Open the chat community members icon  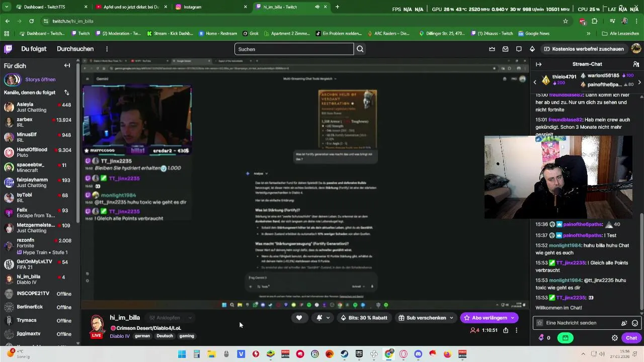pyautogui.click(x=636, y=64)
